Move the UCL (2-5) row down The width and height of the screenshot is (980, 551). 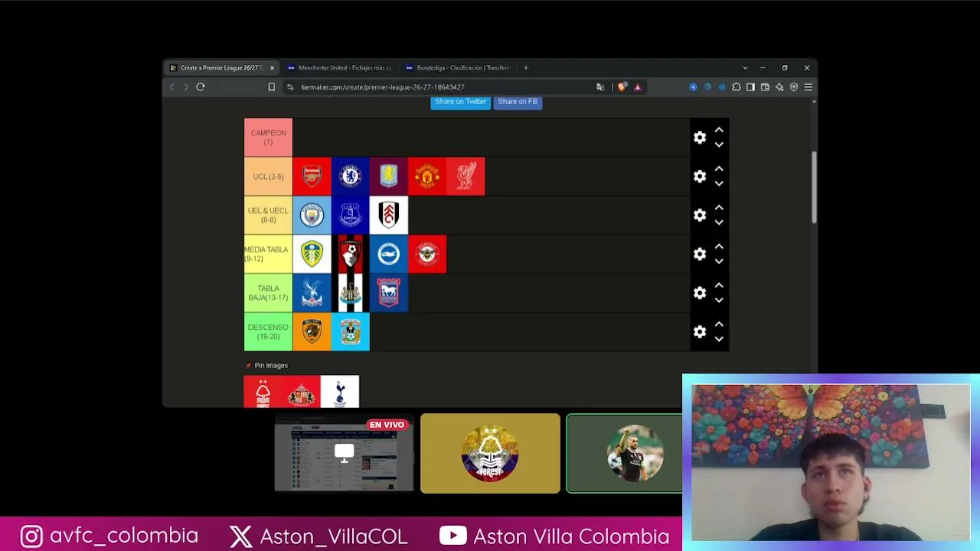pos(719,184)
